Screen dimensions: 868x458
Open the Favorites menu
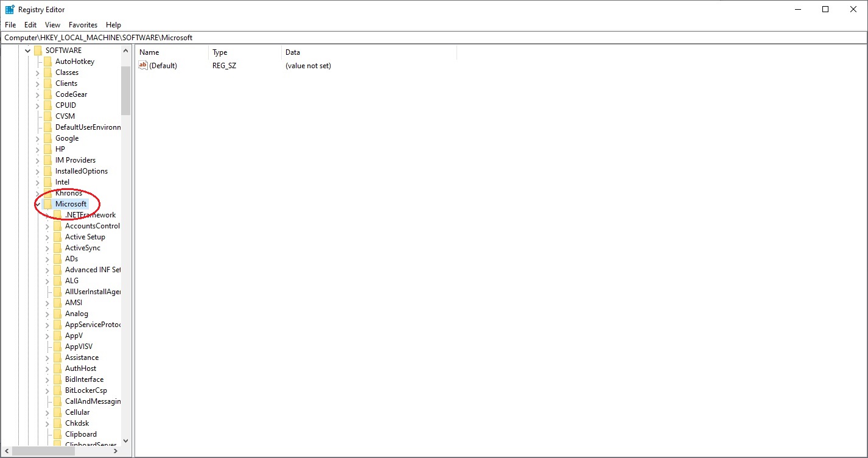click(x=83, y=25)
